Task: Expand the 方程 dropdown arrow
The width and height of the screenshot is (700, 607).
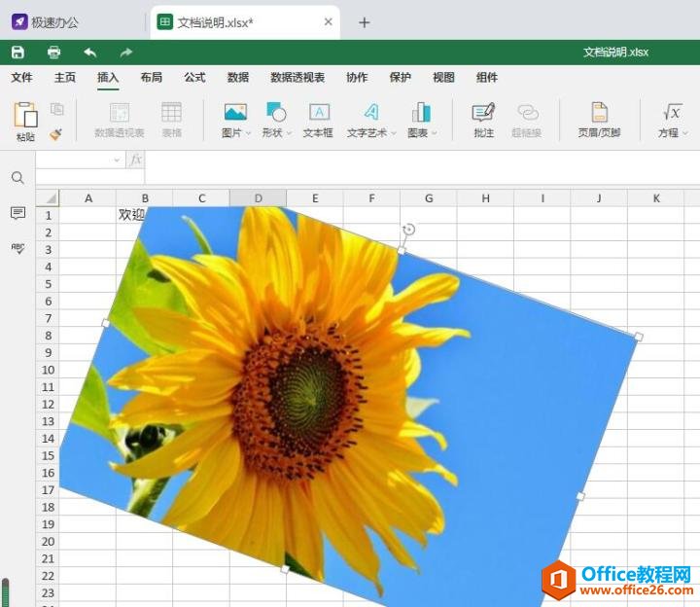Action: (x=684, y=133)
